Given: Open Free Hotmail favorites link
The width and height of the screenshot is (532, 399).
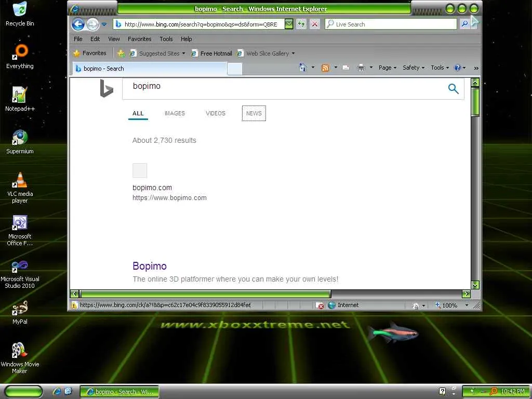Looking at the screenshot, I should click(x=211, y=54).
